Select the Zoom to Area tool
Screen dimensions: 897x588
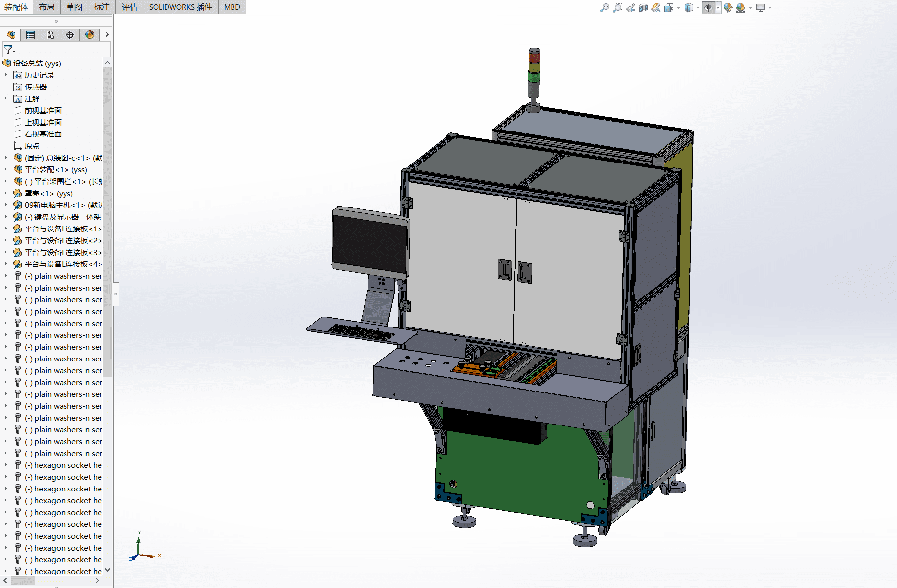click(x=617, y=8)
